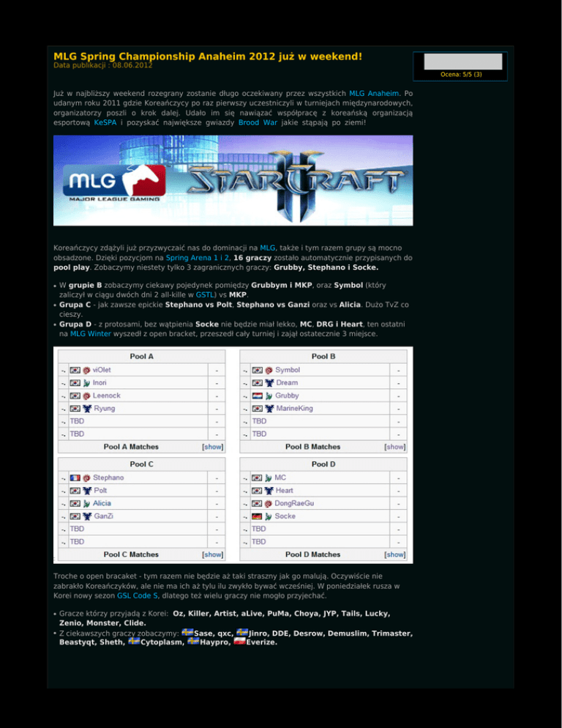562x728 pixels.
Task: Open player Leenock's name link
Action: 107,395
